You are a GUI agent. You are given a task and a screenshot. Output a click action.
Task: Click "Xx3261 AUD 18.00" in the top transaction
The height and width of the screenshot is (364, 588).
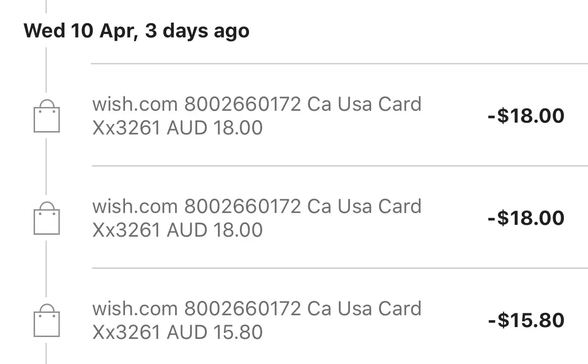pos(178,128)
